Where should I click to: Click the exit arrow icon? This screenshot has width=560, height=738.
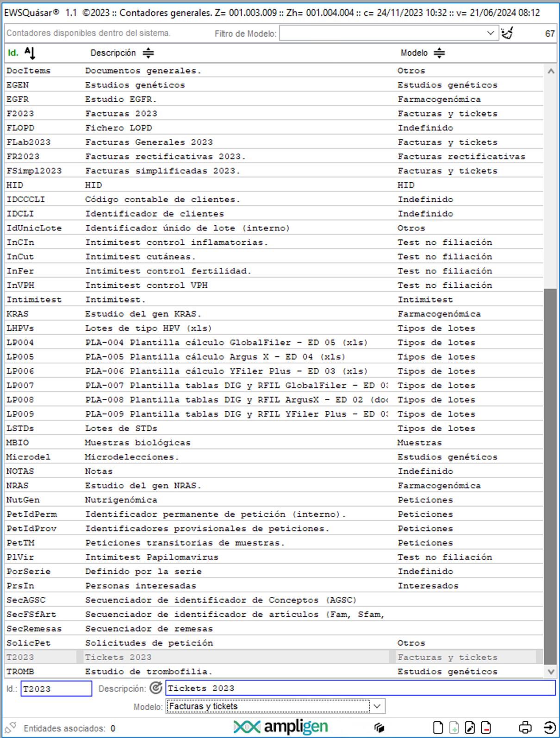tap(549, 727)
